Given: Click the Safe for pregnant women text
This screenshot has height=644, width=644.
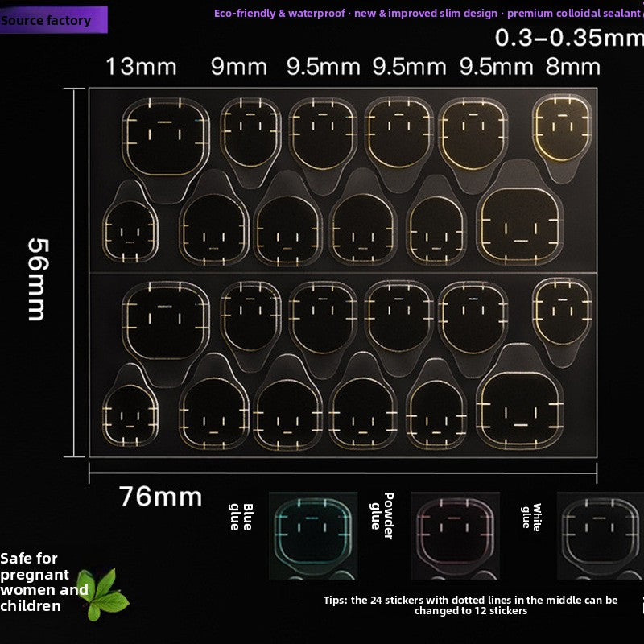Looking at the screenshot, I should [44, 581].
